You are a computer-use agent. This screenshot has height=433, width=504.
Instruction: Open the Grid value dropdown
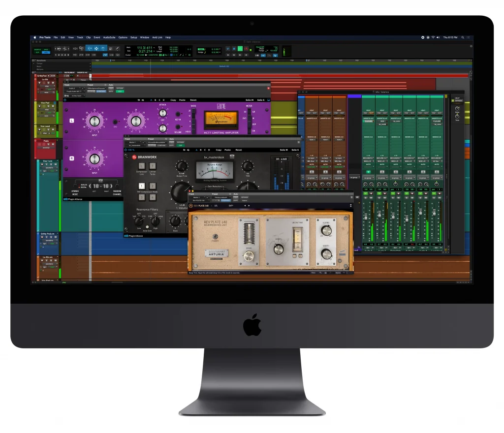(x=220, y=49)
